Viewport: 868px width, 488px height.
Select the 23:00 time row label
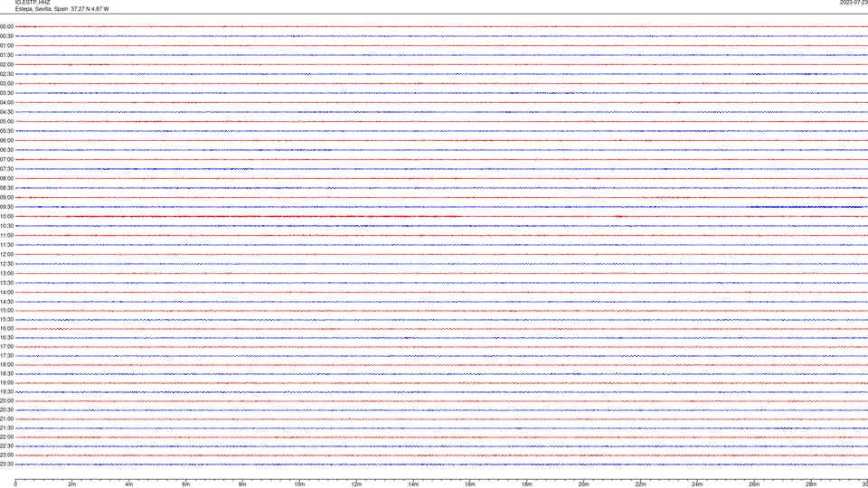tap(6, 455)
